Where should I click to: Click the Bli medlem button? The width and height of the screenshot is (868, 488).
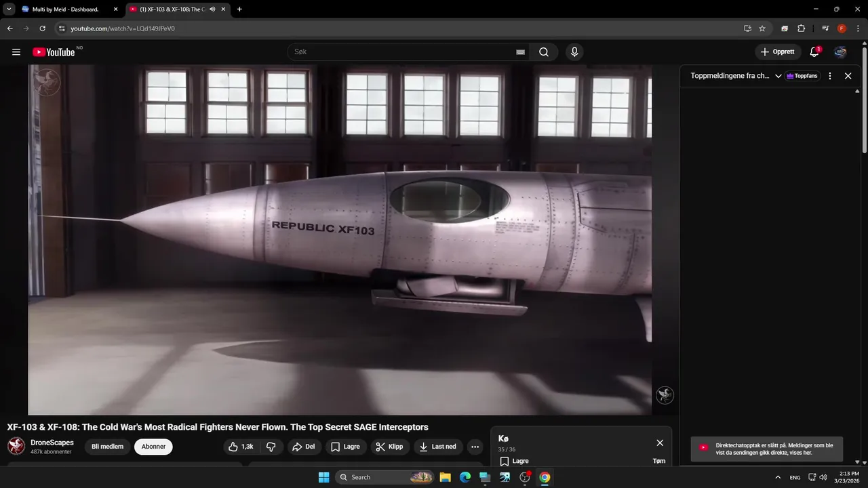pyautogui.click(x=107, y=447)
